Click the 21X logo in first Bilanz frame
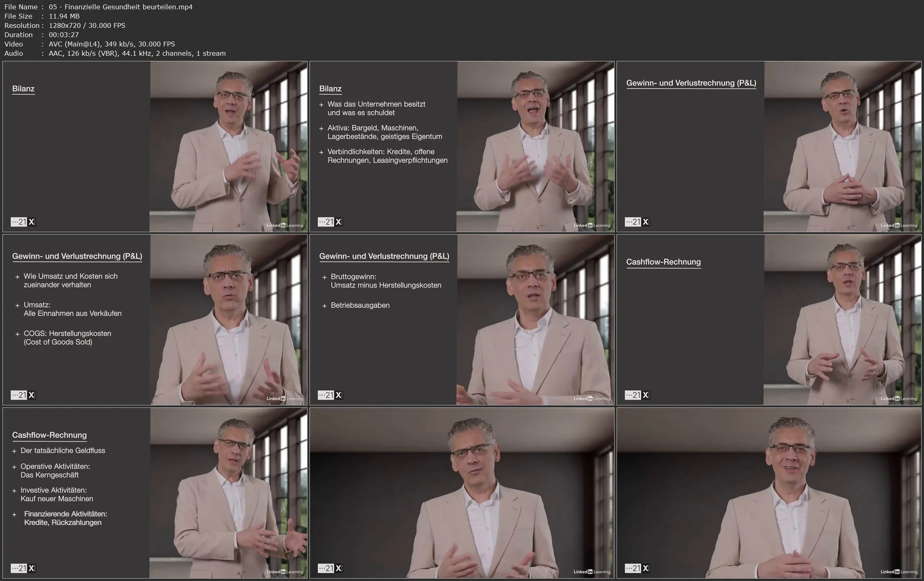This screenshot has height=581, width=924. tap(23, 222)
